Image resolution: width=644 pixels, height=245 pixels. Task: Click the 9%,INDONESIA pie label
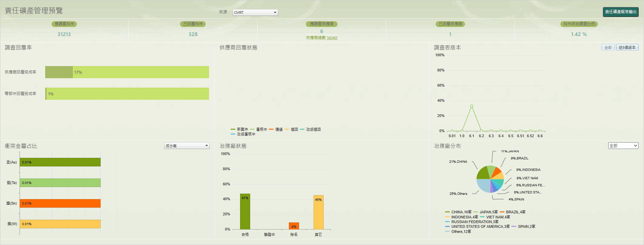coord(528,170)
